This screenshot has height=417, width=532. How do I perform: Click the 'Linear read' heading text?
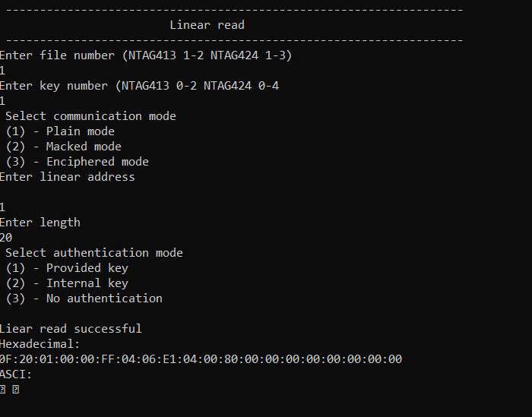tap(207, 25)
